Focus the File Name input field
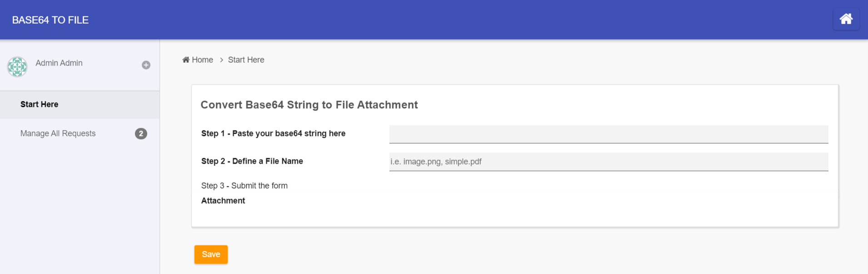Viewport: 868px width, 274px height. 609,162
